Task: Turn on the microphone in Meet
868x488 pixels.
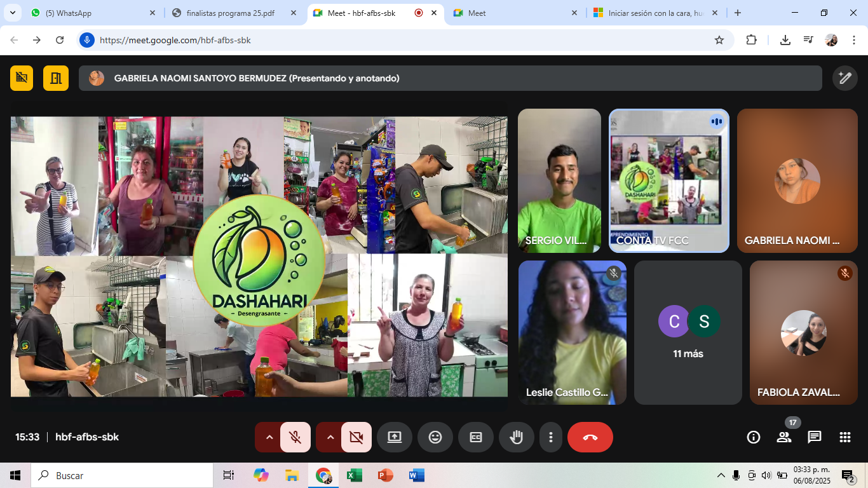Action: [x=295, y=437]
